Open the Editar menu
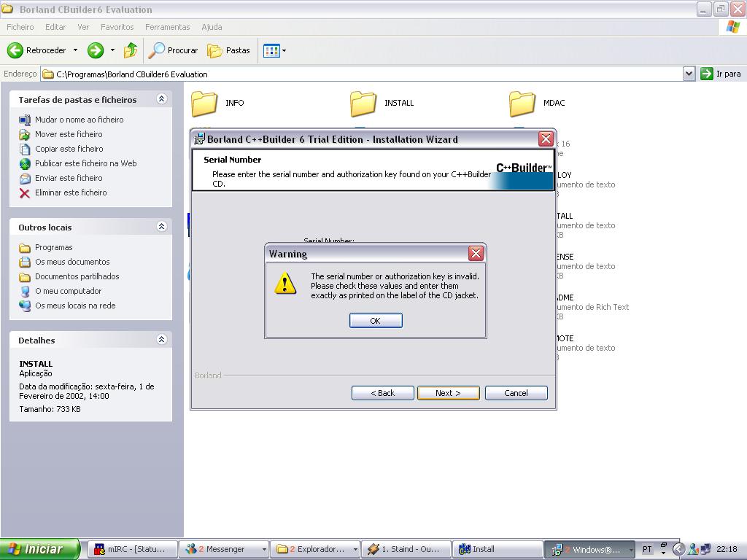Screen dimensions: 747x560 (55, 27)
